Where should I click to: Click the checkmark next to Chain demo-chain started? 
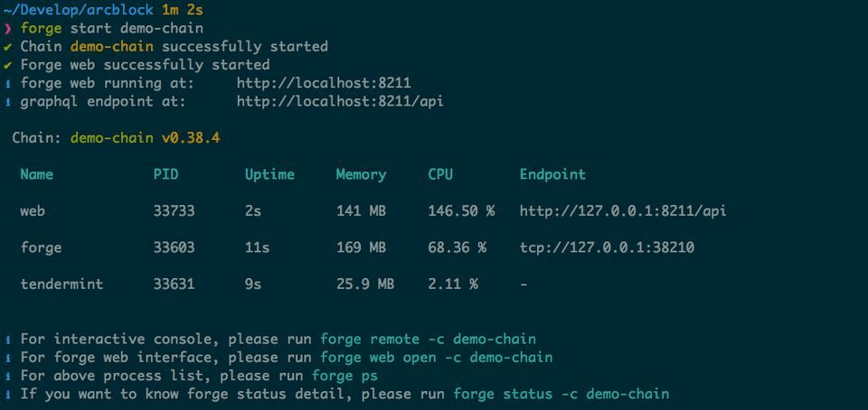click(x=7, y=46)
